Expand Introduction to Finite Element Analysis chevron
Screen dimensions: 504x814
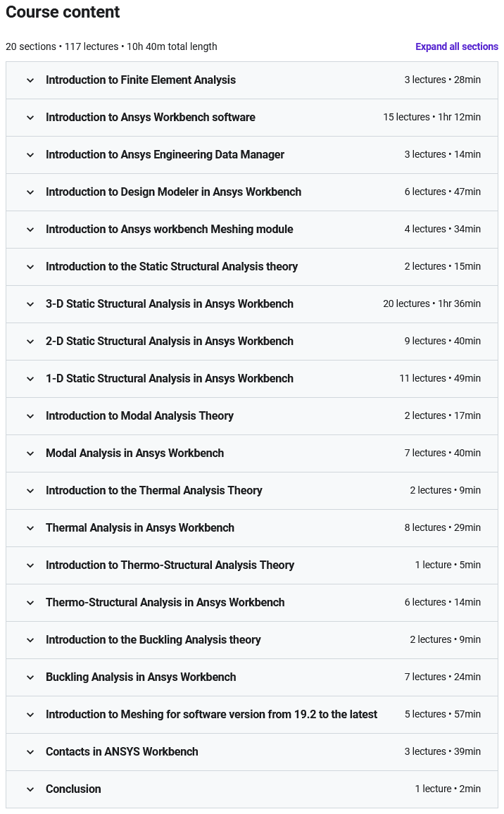[30, 80]
